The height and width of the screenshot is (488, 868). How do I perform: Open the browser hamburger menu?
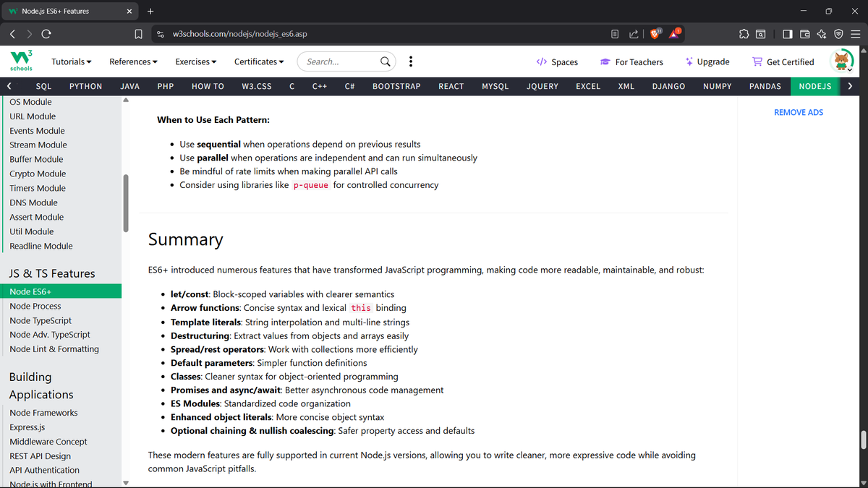point(855,33)
